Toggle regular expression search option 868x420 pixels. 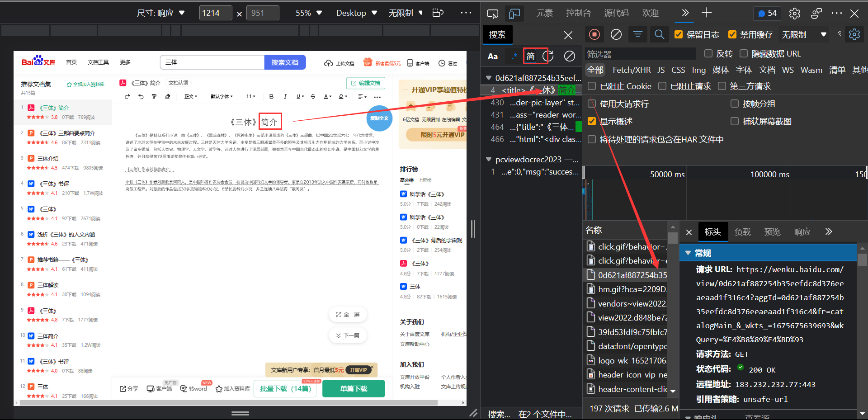tap(514, 57)
